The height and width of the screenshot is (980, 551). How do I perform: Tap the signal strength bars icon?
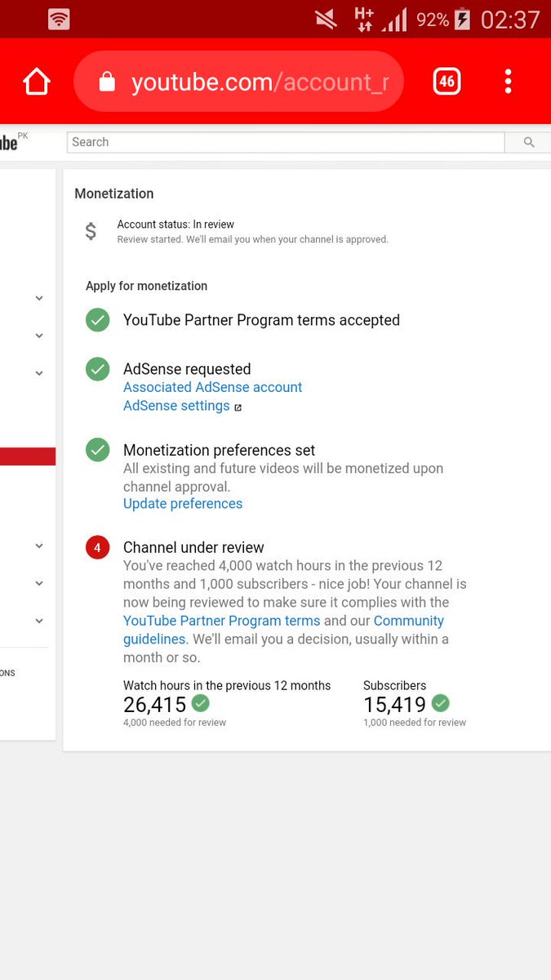395,19
